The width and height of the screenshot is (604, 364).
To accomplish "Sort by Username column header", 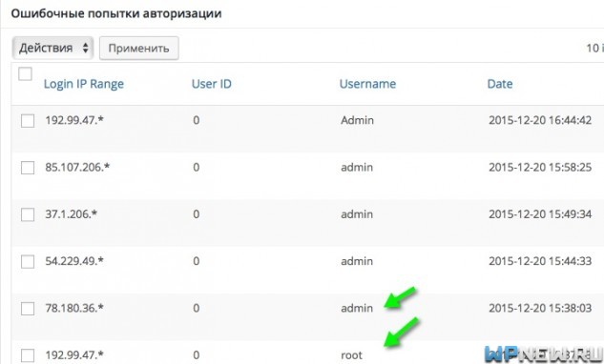I will point(367,84).
